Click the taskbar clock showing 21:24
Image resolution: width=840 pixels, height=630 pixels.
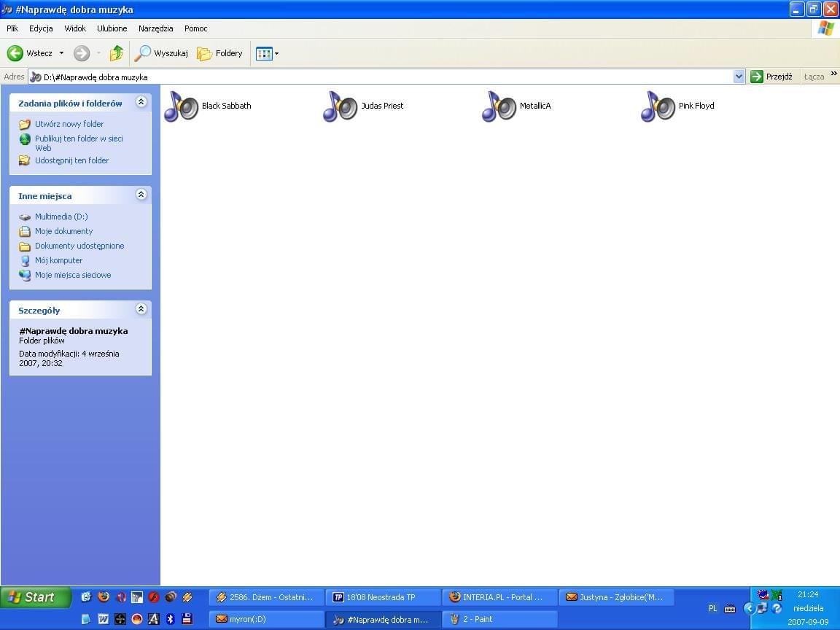click(x=808, y=595)
